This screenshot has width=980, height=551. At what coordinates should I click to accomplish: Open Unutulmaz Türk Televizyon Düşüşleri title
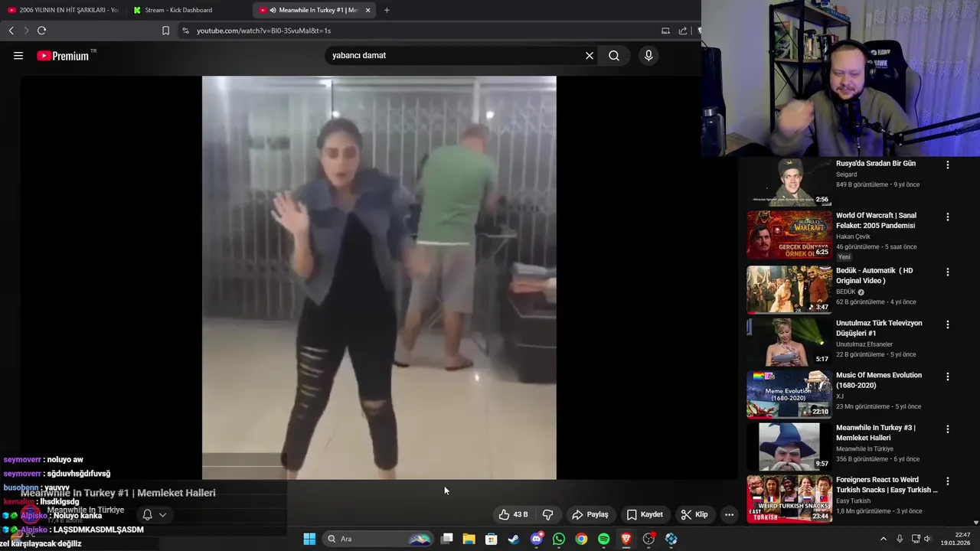(x=879, y=328)
